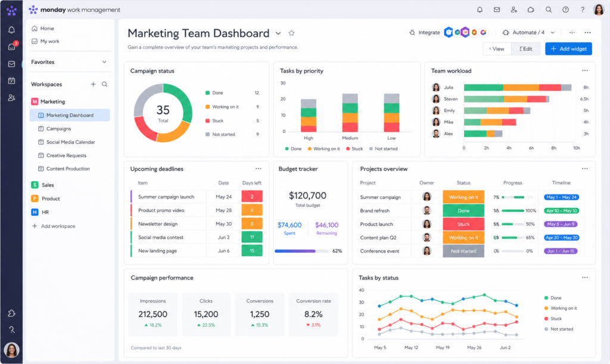Expand the Favorites section chevron

click(x=104, y=62)
